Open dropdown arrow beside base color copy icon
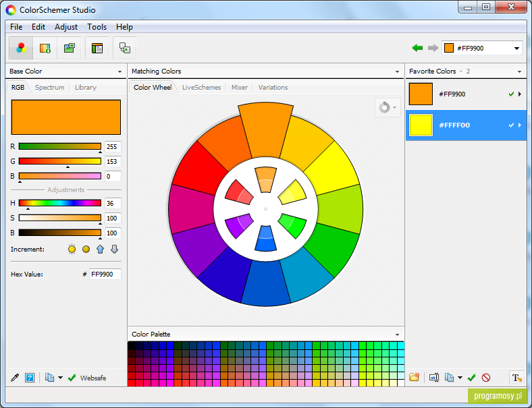532x408 pixels. (x=60, y=378)
